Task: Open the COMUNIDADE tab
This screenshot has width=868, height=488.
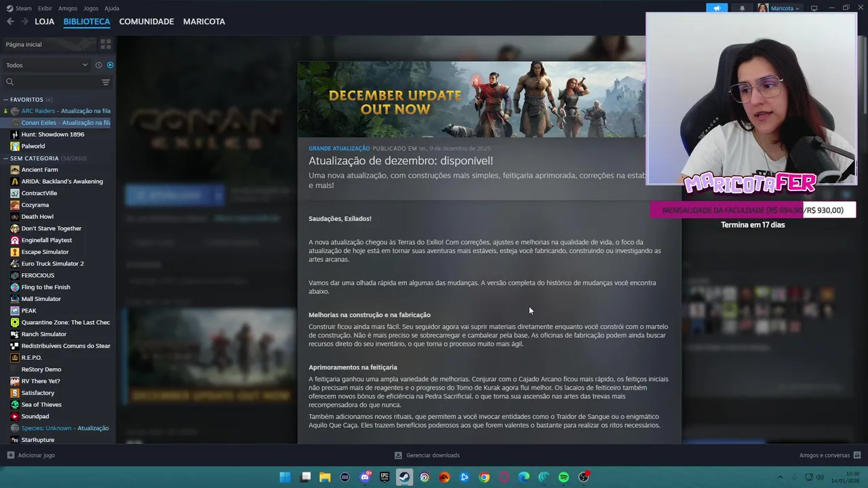Action: [x=146, y=22]
